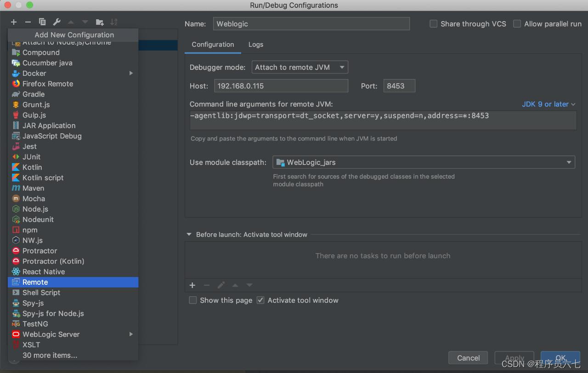Open the JDK 9 or later dropdown
Viewport: 588px width, 373px height.
(548, 104)
